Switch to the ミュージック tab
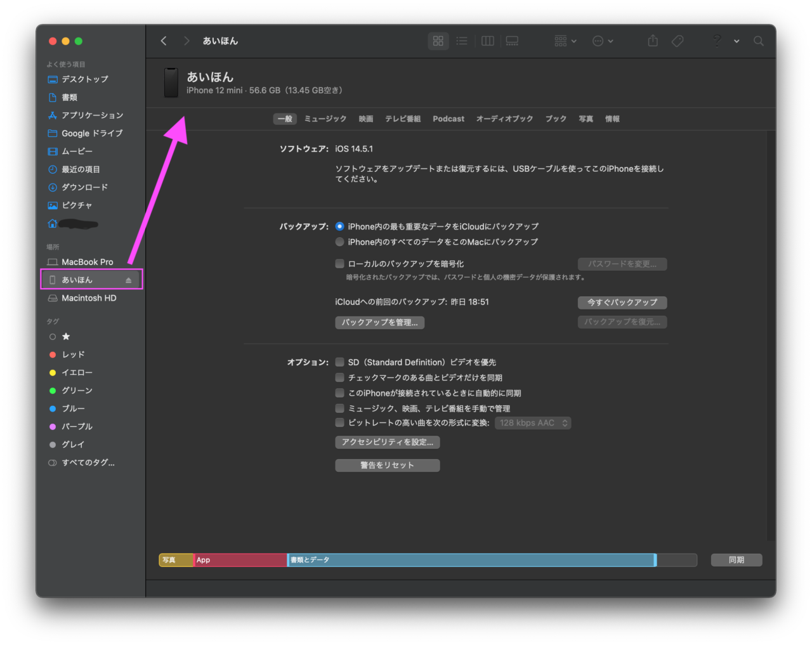The width and height of the screenshot is (812, 645). click(x=324, y=119)
